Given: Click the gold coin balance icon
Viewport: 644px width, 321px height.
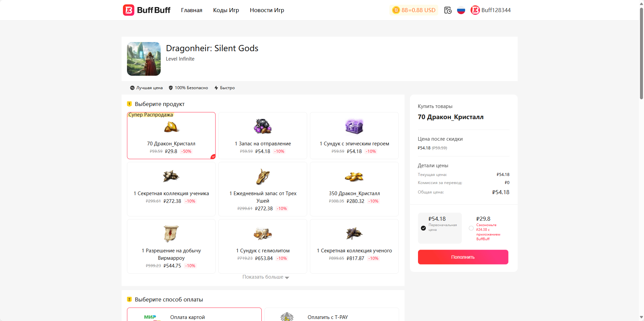Looking at the screenshot, I should pos(396,10).
